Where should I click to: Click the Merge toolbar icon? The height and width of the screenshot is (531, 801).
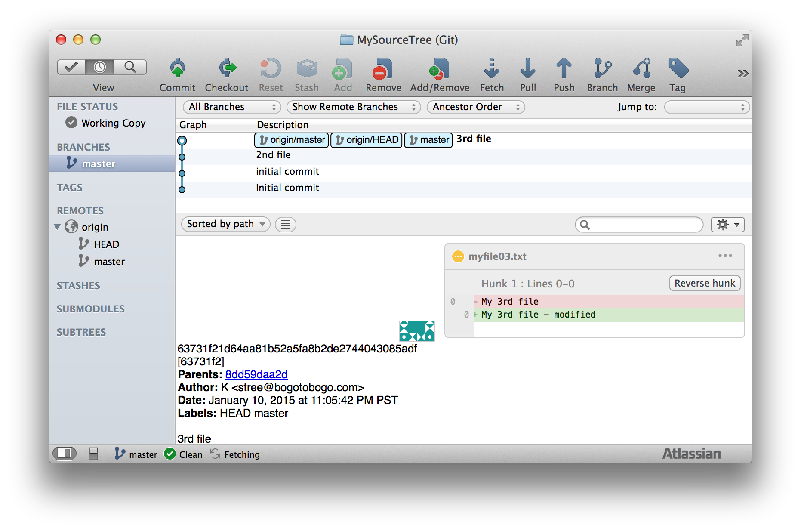642,68
